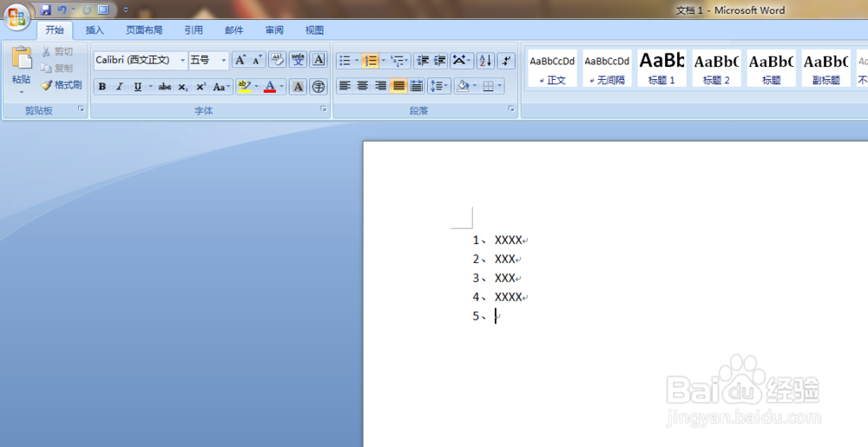The width and height of the screenshot is (868, 447).
Task: Open the multilevel list menu
Action: tap(399, 60)
